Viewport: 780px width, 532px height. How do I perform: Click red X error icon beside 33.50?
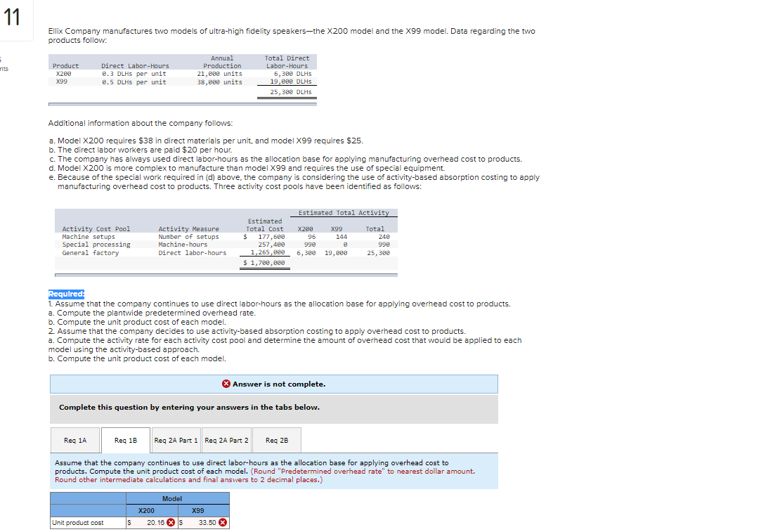tap(223, 523)
